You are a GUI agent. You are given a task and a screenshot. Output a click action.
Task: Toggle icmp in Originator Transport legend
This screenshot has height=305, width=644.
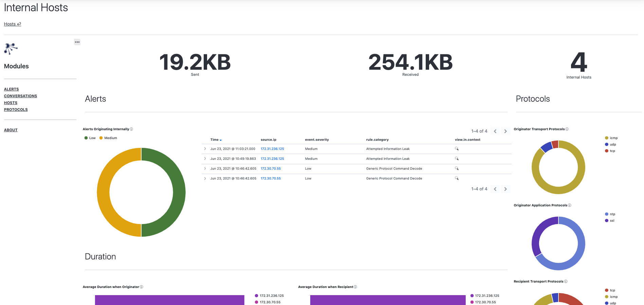(x=611, y=138)
